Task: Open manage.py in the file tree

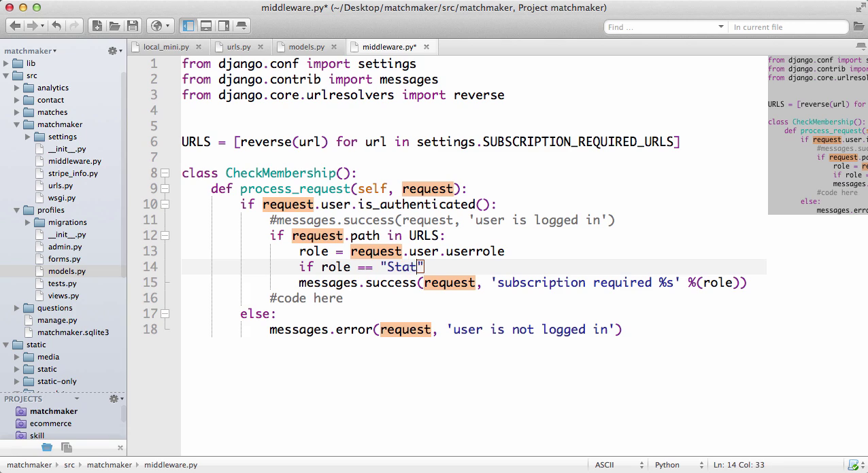Action: click(x=57, y=320)
